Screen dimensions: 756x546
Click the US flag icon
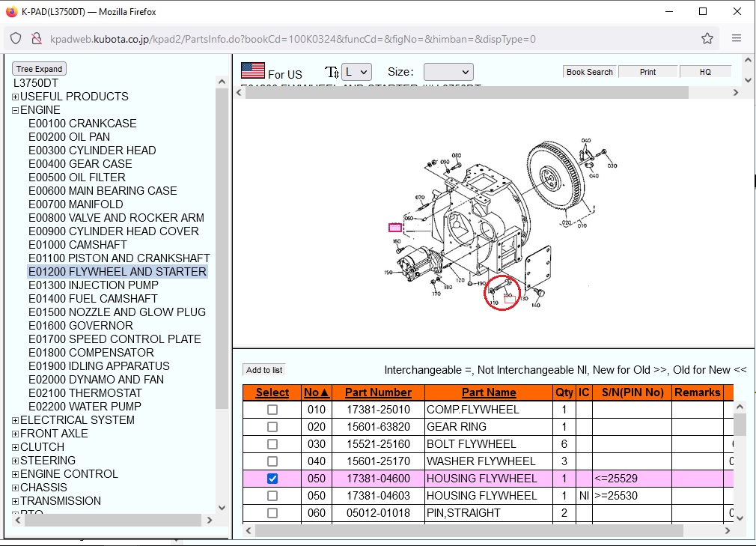(x=253, y=70)
